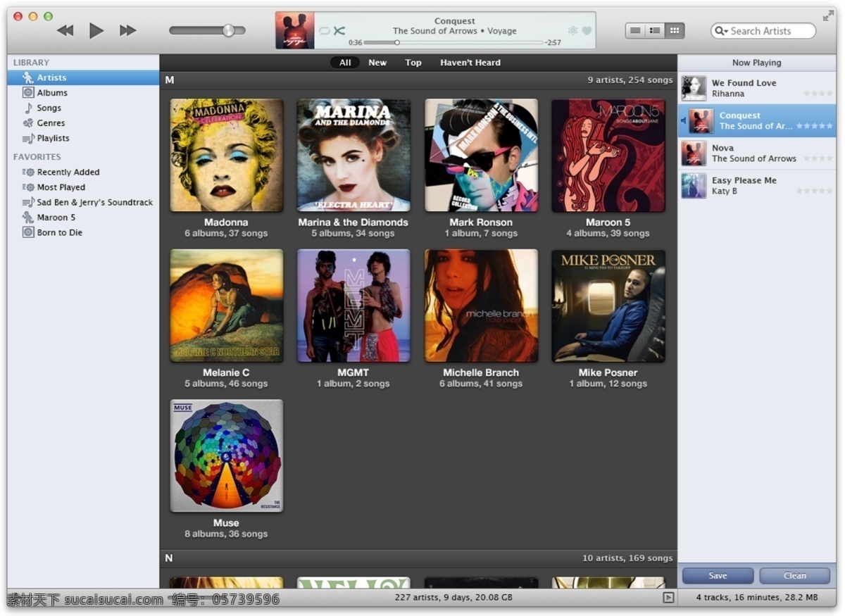Select Nova in Now Playing list
The image size is (845, 616).
(757, 153)
